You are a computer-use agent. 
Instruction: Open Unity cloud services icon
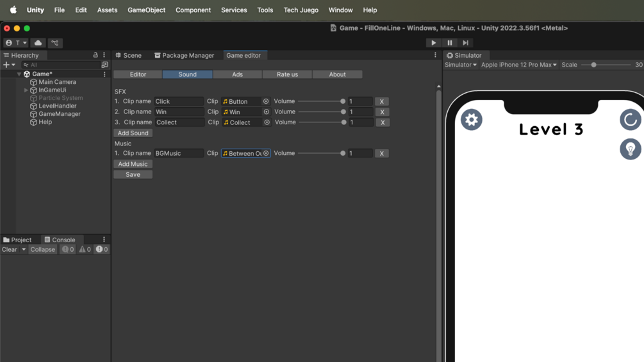pos(38,43)
